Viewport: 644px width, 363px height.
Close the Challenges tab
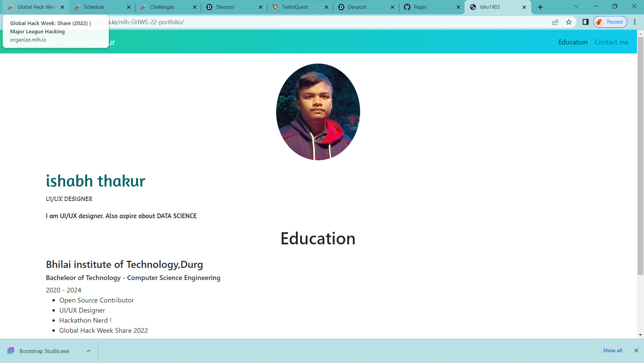(195, 7)
